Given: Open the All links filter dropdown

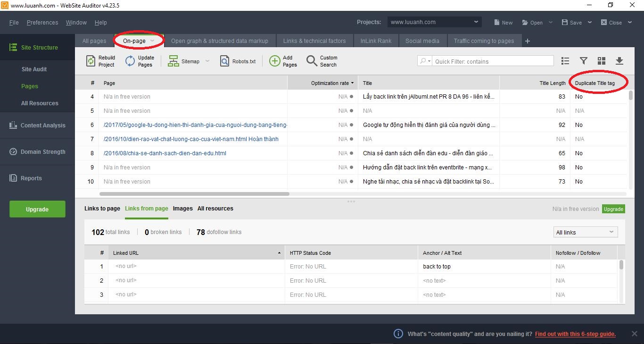Looking at the screenshot, I should point(585,232).
